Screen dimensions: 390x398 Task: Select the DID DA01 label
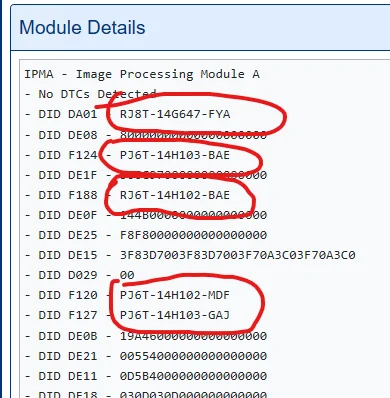[68, 114]
